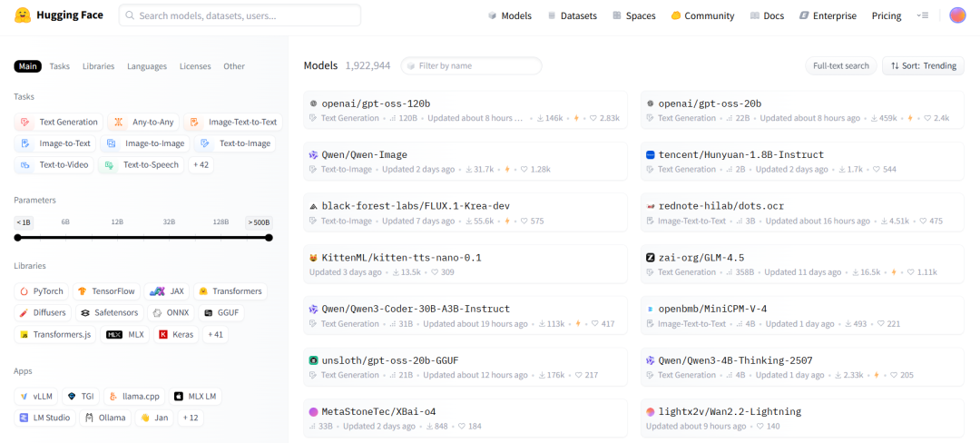Screen dimensions: 980x443
Task: Open Docs in top navigation
Action: tap(767, 15)
